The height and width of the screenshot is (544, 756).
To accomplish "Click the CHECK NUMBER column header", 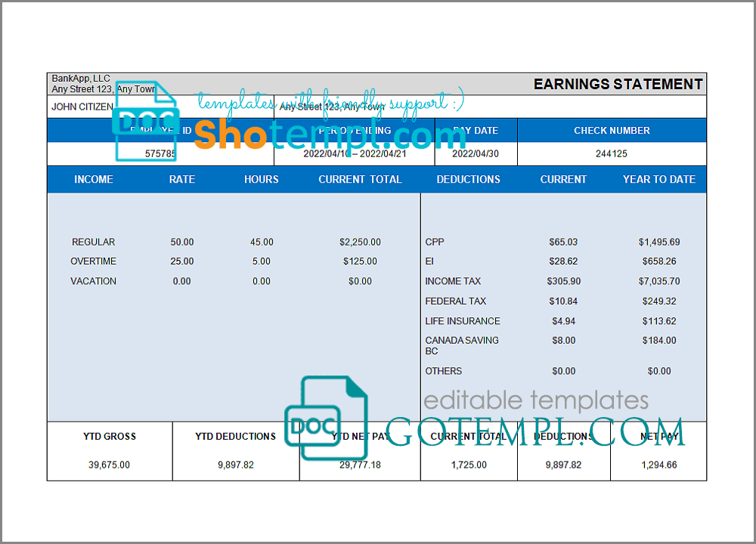I will click(x=612, y=131).
